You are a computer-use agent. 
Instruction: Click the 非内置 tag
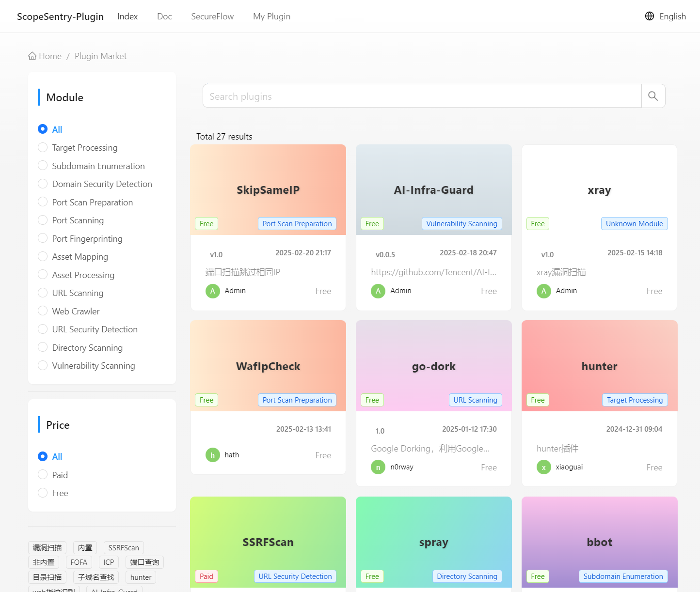point(44,562)
